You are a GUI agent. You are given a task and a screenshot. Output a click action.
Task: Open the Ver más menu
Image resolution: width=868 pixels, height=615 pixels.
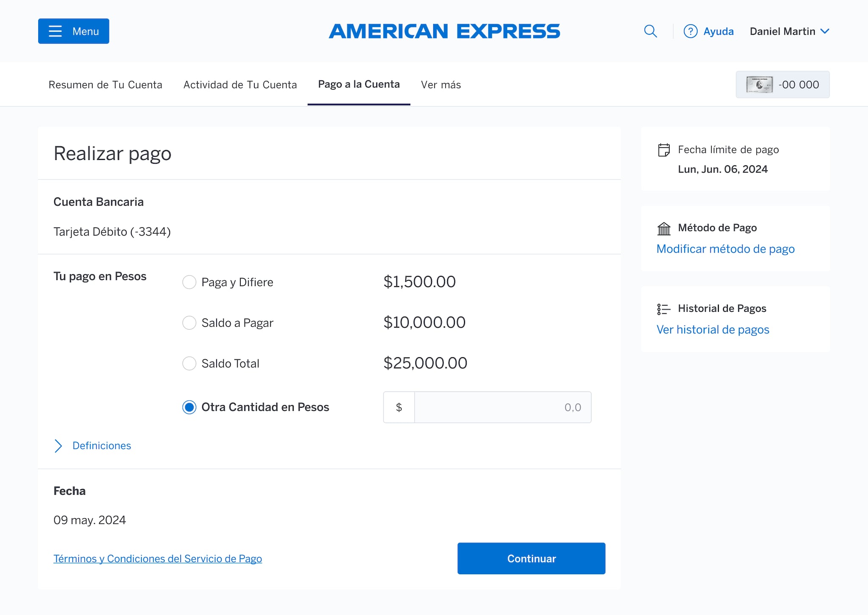441,84
